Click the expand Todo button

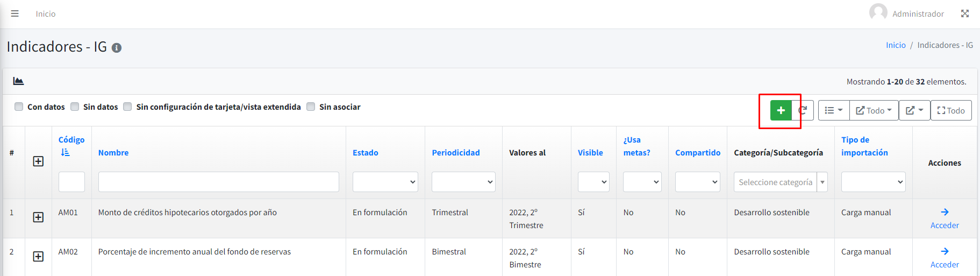click(x=951, y=110)
